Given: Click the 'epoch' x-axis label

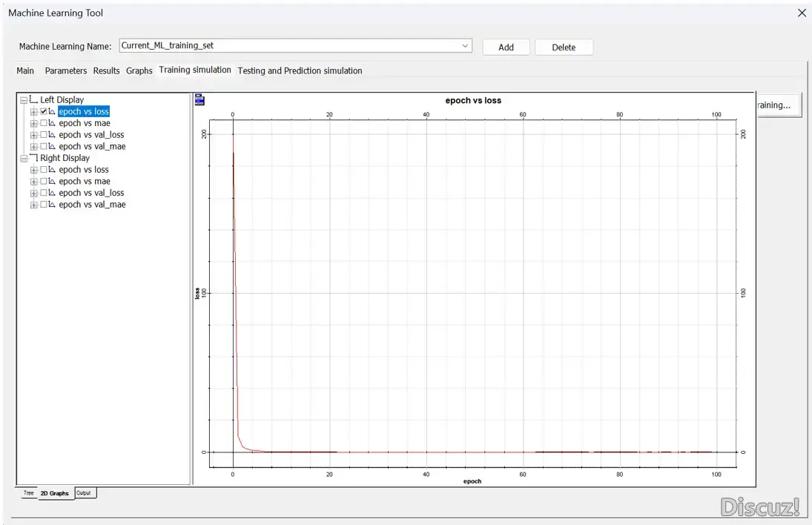Looking at the screenshot, I should pos(472,481).
